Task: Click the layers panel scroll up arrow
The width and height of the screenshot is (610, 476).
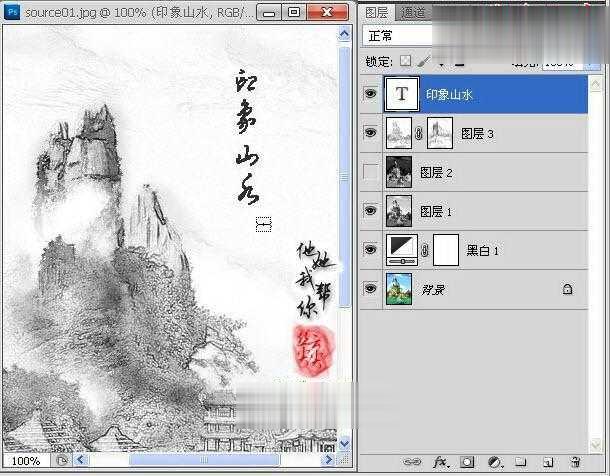Action: point(595,84)
